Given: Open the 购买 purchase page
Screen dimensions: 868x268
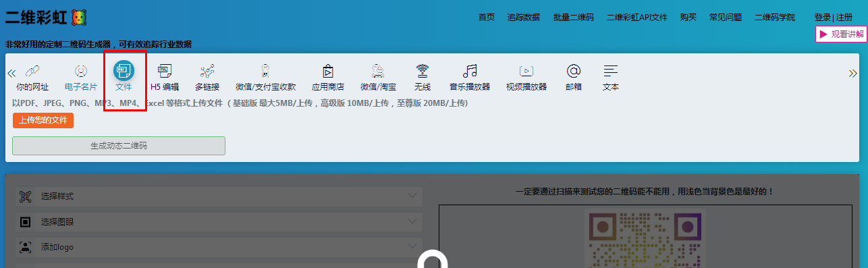Looking at the screenshot, I should point(688,18).
